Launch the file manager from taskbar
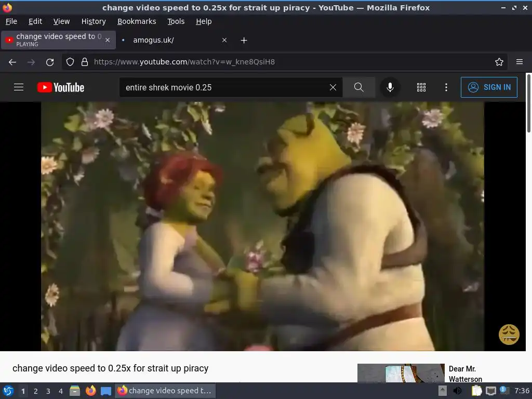 pyautogui.click(x=75, y=391)
